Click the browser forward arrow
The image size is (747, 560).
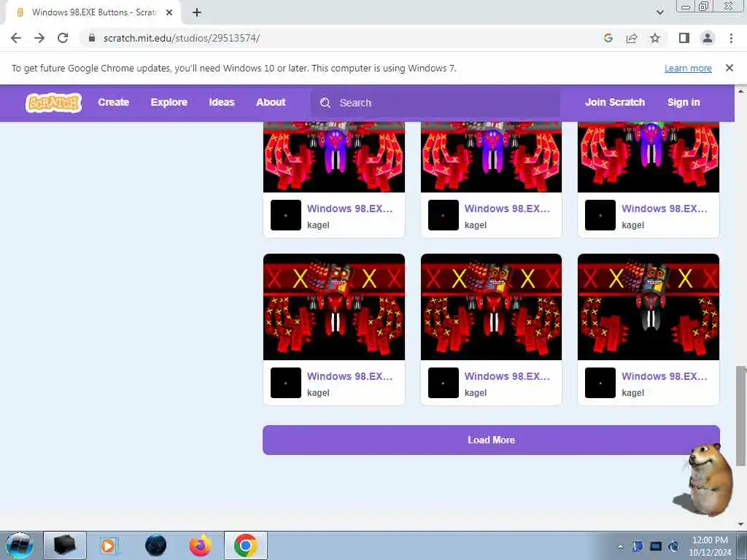(39, 38)
